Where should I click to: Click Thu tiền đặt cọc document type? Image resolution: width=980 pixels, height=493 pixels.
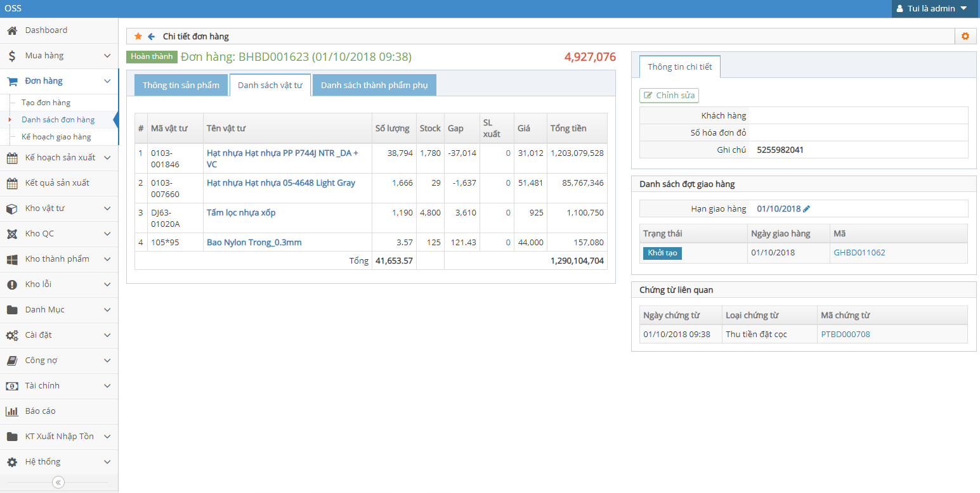click(756, 334)
